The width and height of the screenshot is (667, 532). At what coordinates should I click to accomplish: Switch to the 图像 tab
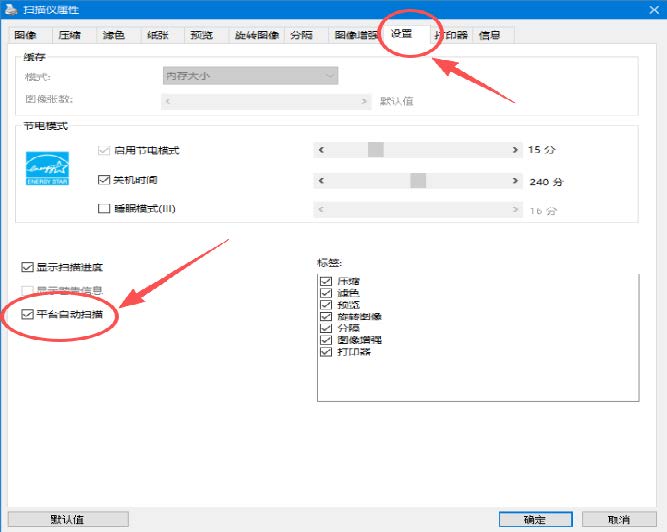click(x=26, y=35)
